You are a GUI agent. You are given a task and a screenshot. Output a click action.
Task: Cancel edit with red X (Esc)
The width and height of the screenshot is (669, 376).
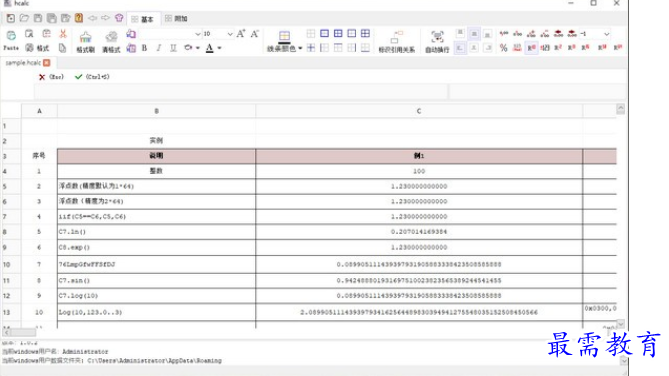click(x=42, y=77)
